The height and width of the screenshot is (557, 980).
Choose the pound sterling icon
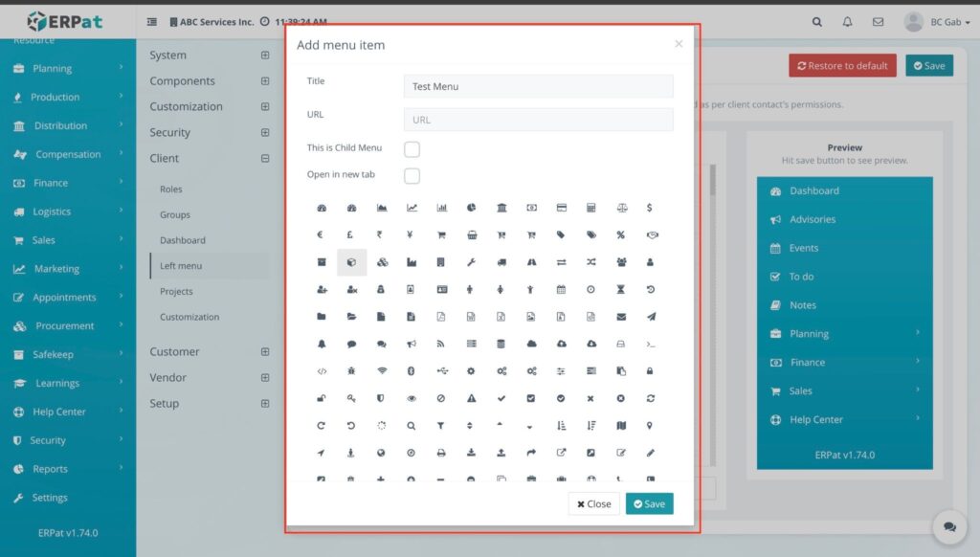click(350, 235)
